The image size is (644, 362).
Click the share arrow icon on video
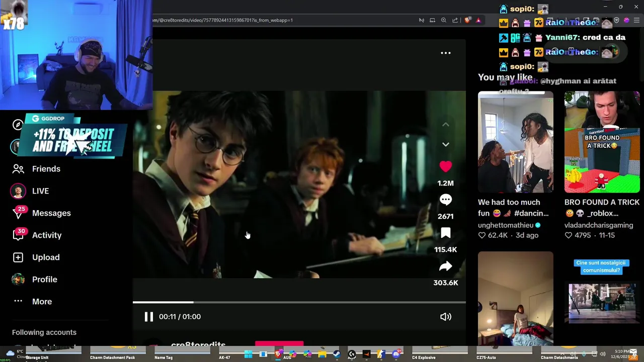coord(446,266)
